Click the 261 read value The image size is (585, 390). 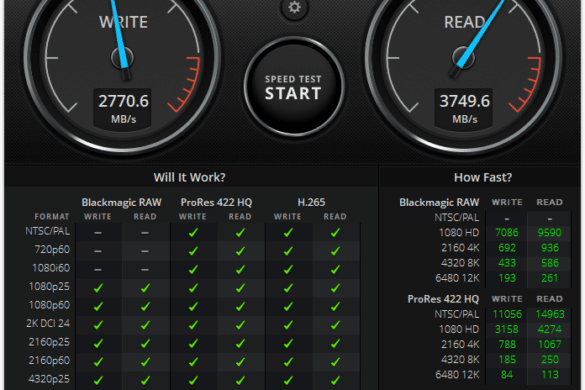[x=550, y=278]
